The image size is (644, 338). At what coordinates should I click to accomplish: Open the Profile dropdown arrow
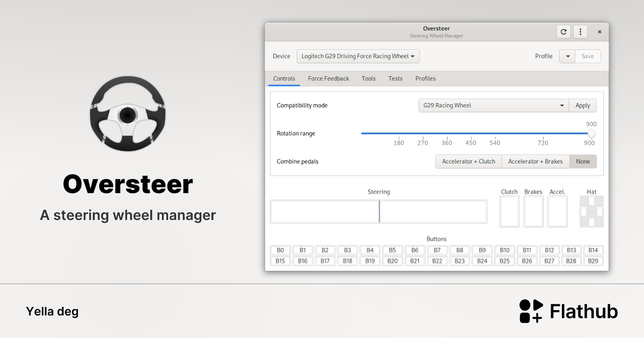pyautogui.click(x=567, y=56)
